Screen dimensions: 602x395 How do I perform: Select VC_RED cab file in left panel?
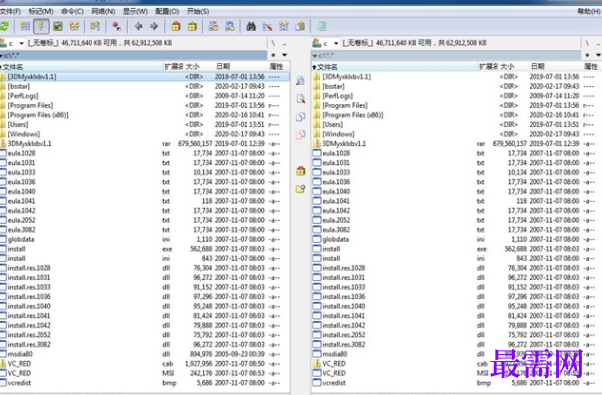145,364
